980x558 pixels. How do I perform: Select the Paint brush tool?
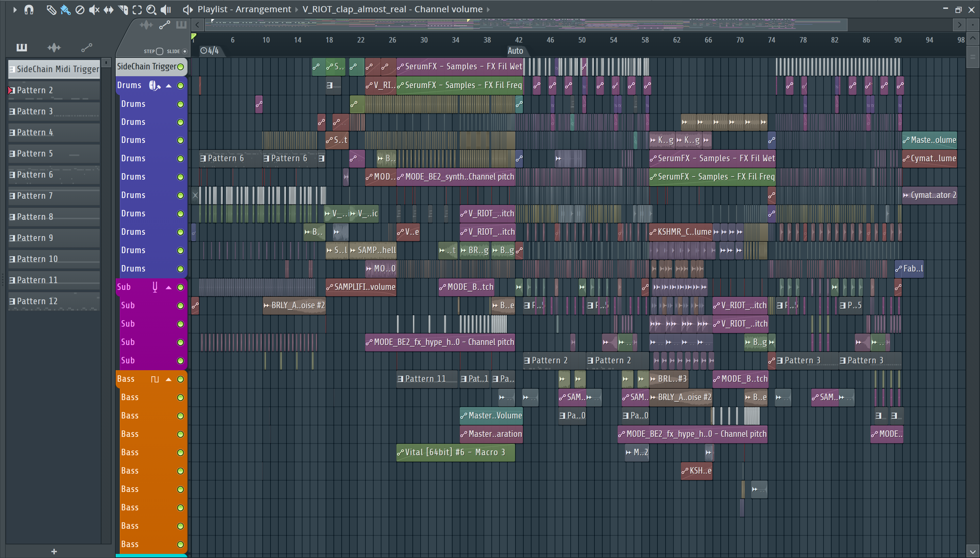[66, 10]
